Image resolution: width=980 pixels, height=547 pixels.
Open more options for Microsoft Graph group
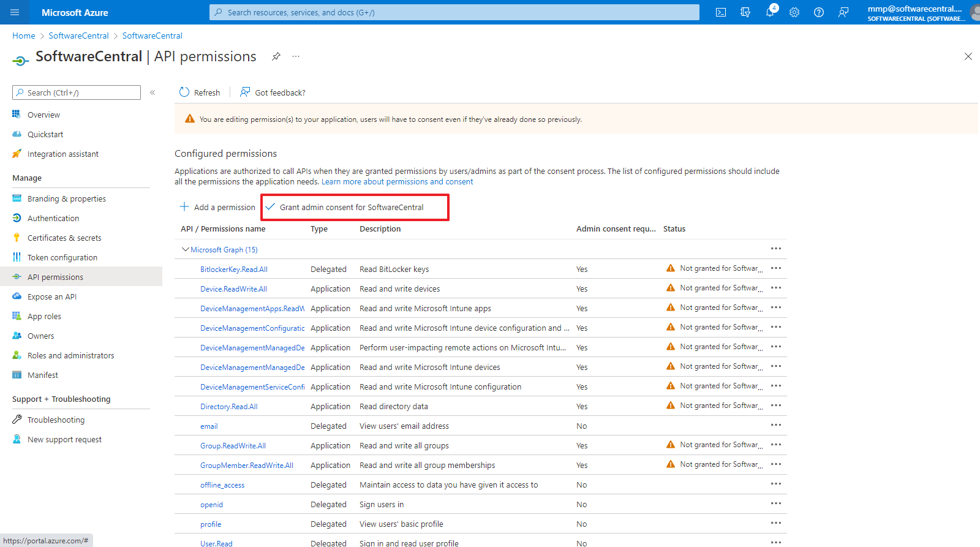click(775, 249)
